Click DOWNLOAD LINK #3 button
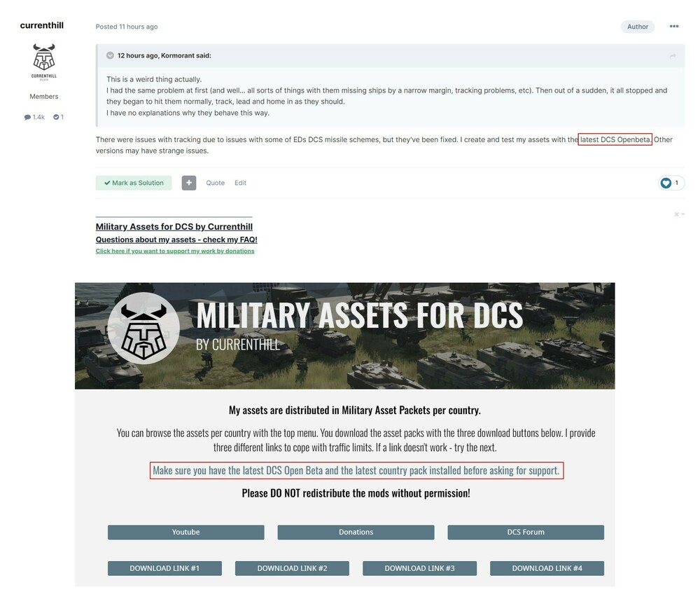Viewport: 700px width, 601px height. 419,568
